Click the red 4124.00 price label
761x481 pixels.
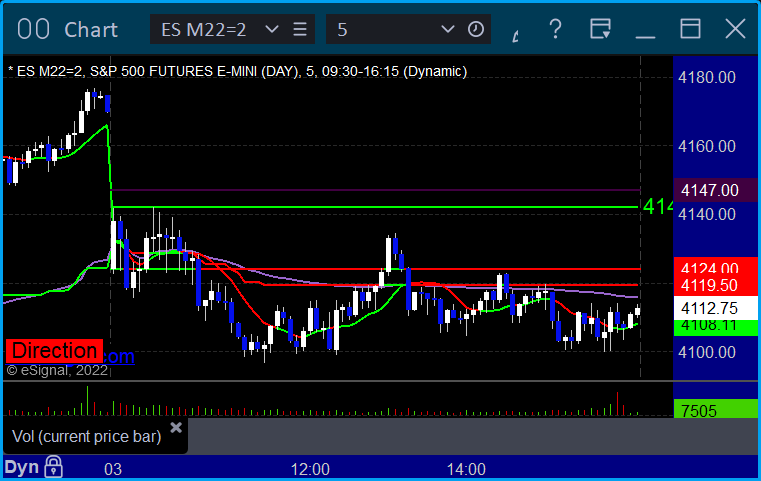(x=716, y=267)
